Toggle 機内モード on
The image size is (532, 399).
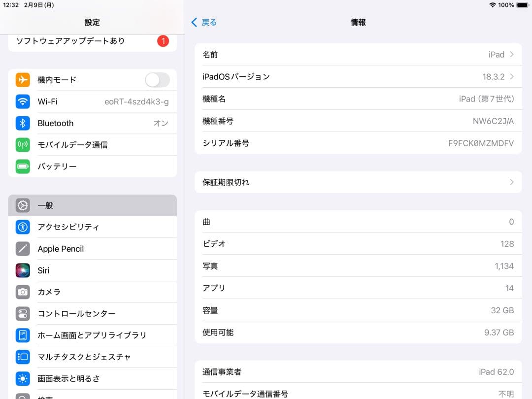pyautogui.click(x=157, y=80)
